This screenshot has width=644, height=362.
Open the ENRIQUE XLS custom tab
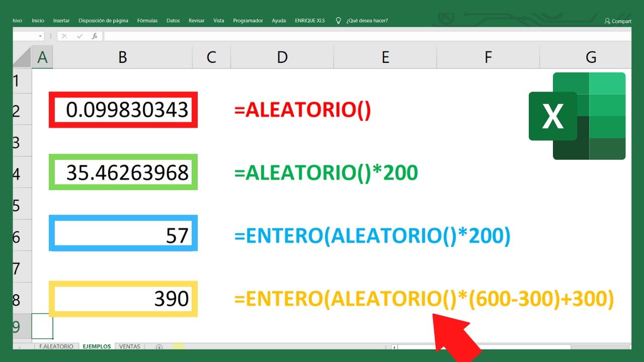point(309,21)
